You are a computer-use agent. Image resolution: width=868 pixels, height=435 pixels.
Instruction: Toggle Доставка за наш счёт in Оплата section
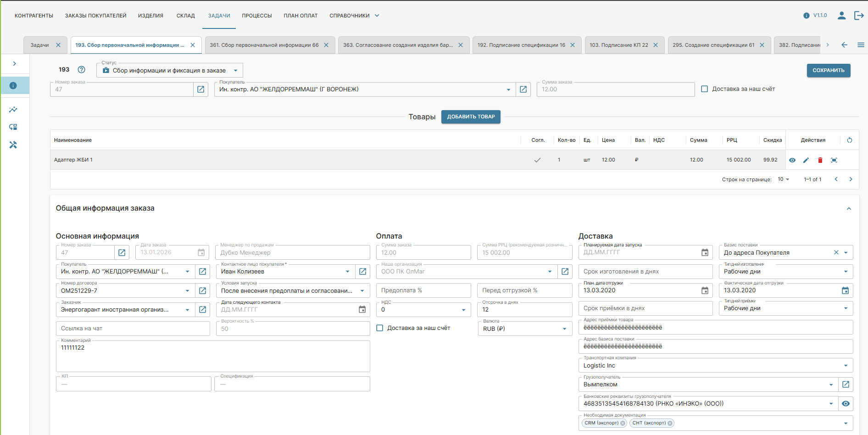tap(380, 328)
